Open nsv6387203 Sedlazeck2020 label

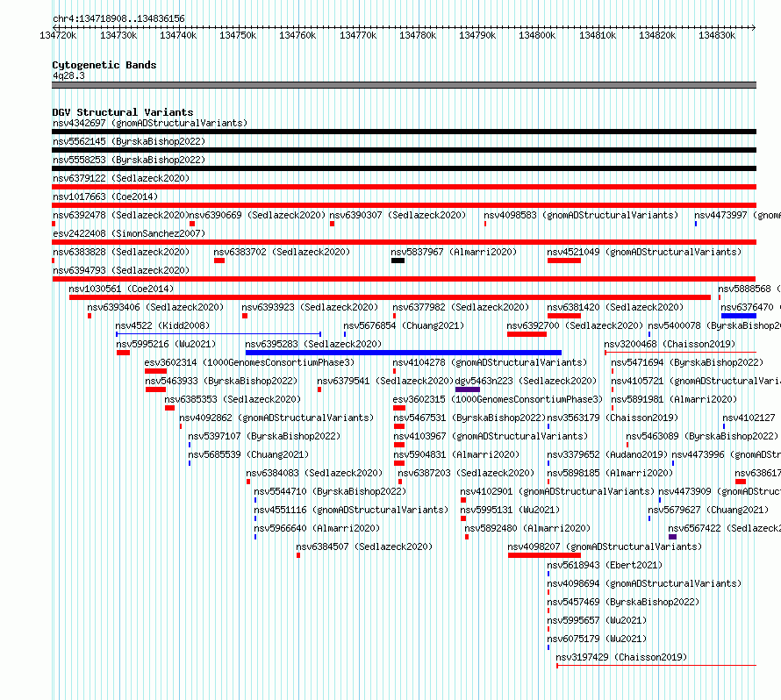(x=466, y=473)
